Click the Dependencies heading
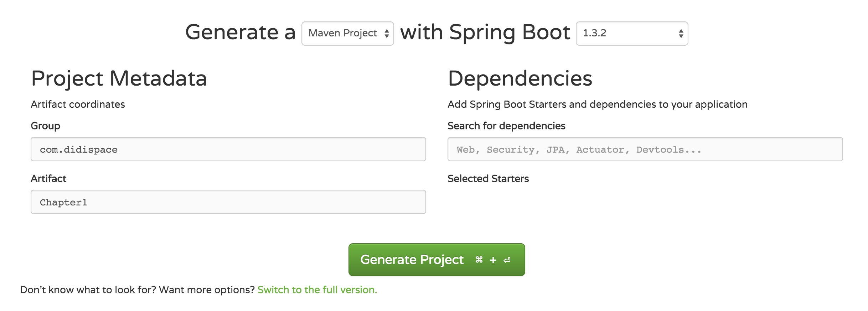868x311 pixels. click(520, 78)
